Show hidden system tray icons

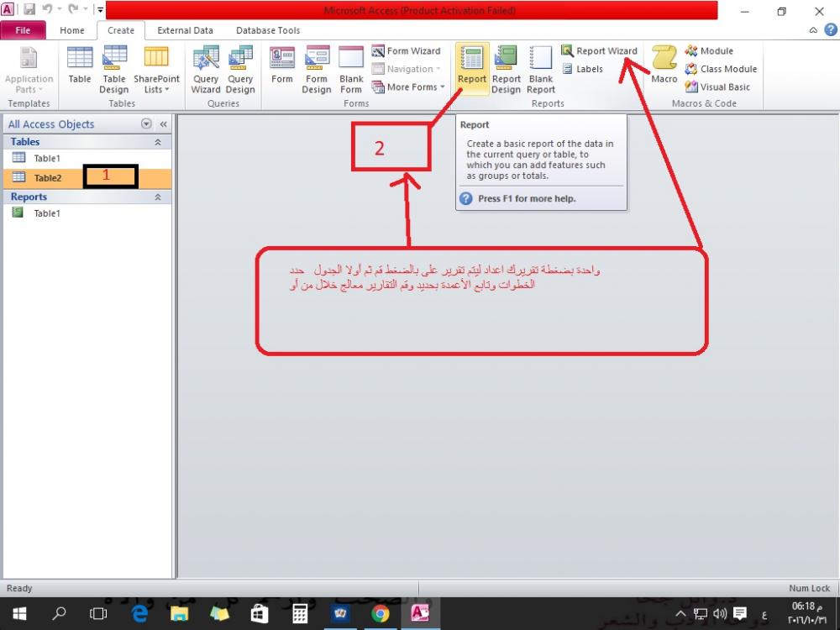point(680,614)
